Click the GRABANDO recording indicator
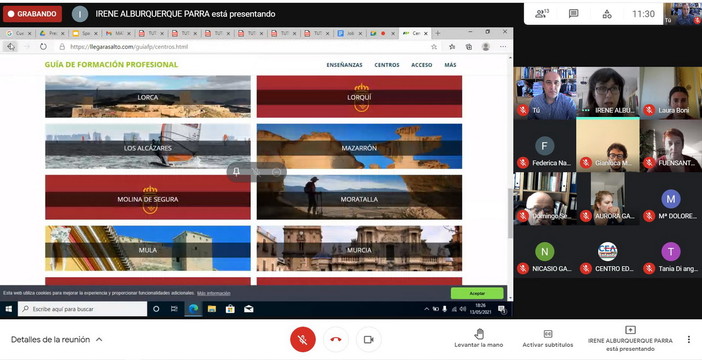This screenshot has height=360, width=702. [32, 14]
